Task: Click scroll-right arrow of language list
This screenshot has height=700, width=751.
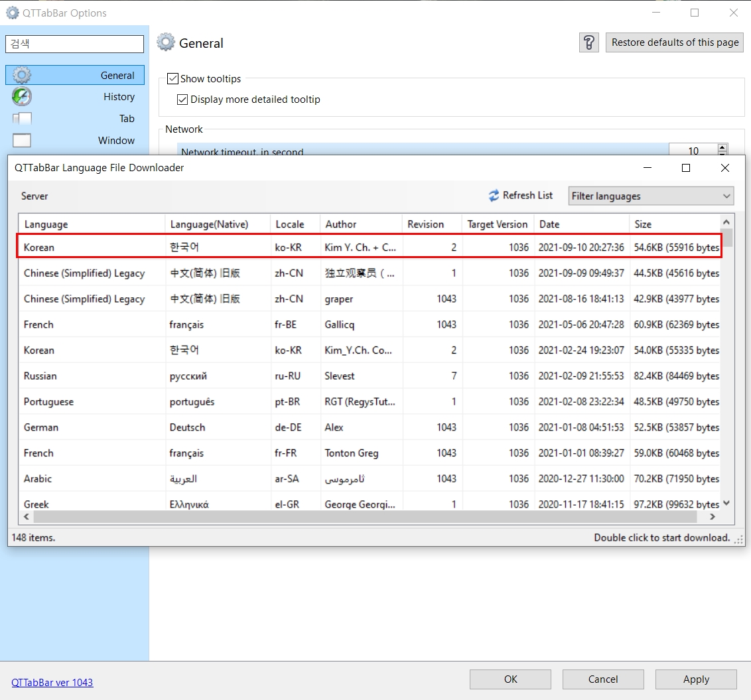Action: tap(713, 517)
